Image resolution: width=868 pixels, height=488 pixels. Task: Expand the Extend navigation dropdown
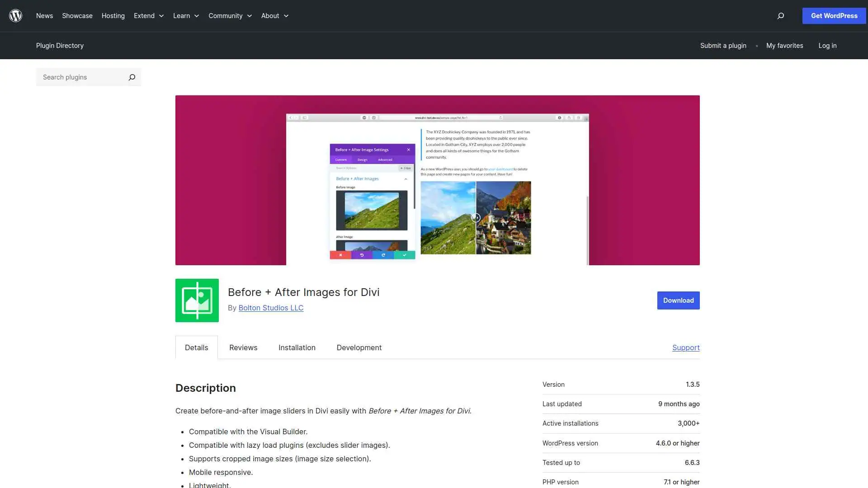pos(148,16)
